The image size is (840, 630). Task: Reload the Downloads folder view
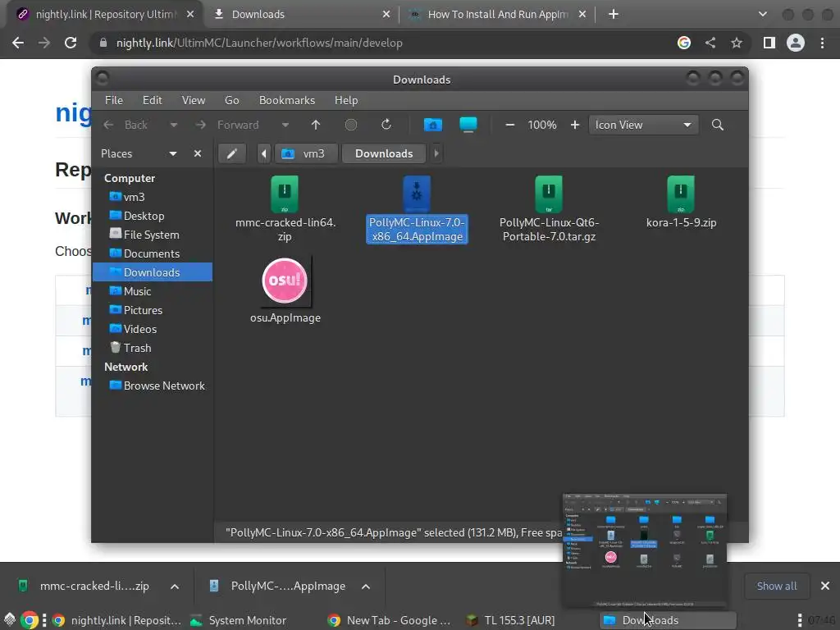[x=386, y=125]
